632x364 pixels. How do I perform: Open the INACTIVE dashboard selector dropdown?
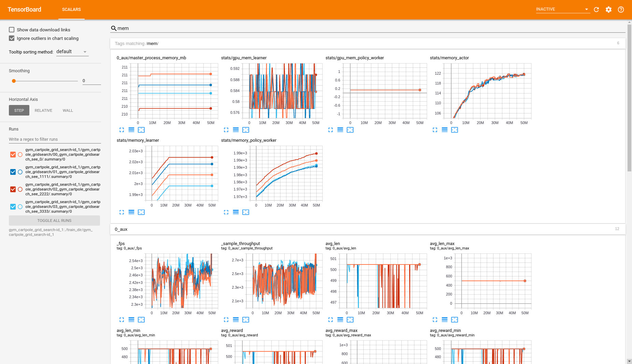(x=562, y=9)
